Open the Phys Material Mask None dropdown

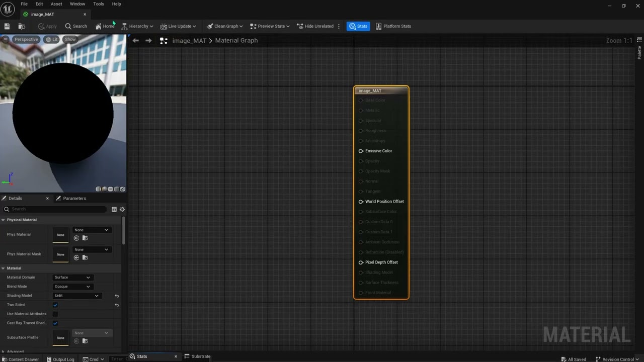coord(91,250)
